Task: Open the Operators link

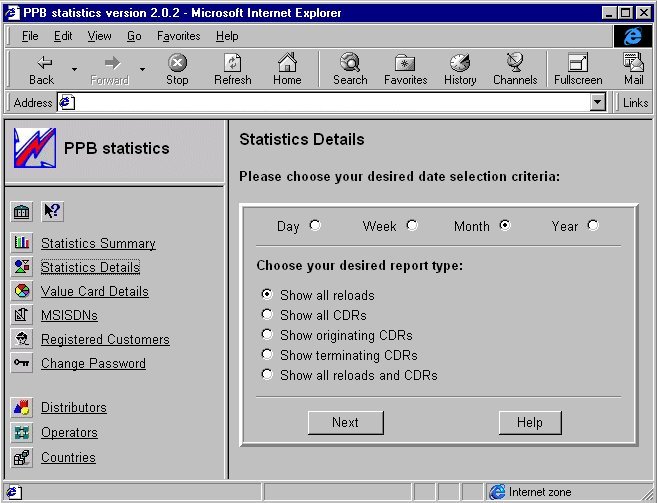Action: (x=69, y=433)
